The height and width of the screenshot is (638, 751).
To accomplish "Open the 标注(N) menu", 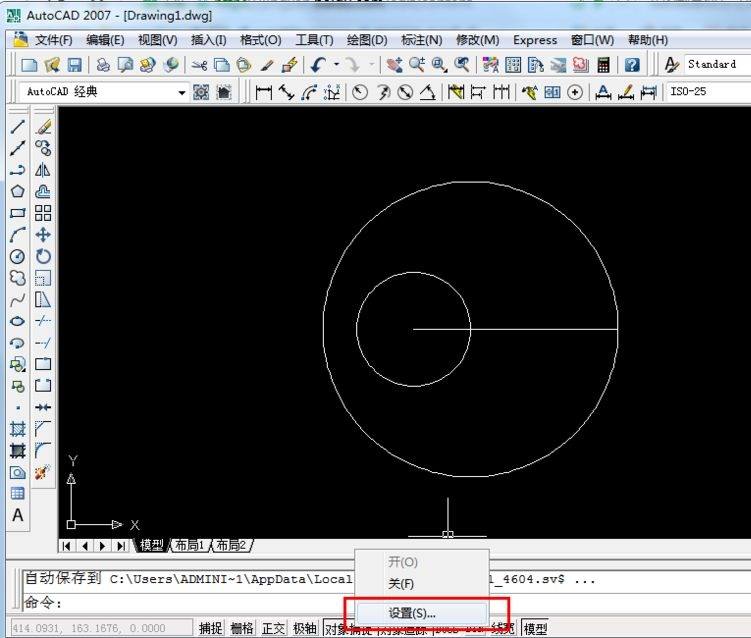I will tap(421, 40).
